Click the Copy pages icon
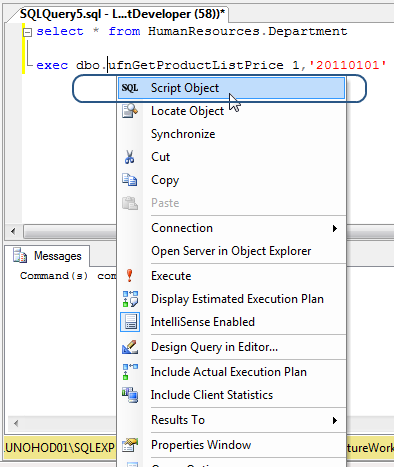 tap(130, 180)
